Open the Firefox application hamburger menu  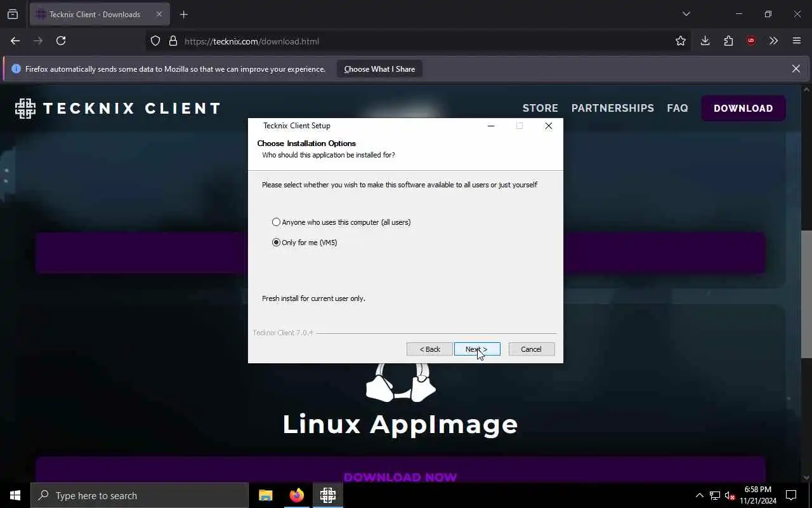point(797,41)
